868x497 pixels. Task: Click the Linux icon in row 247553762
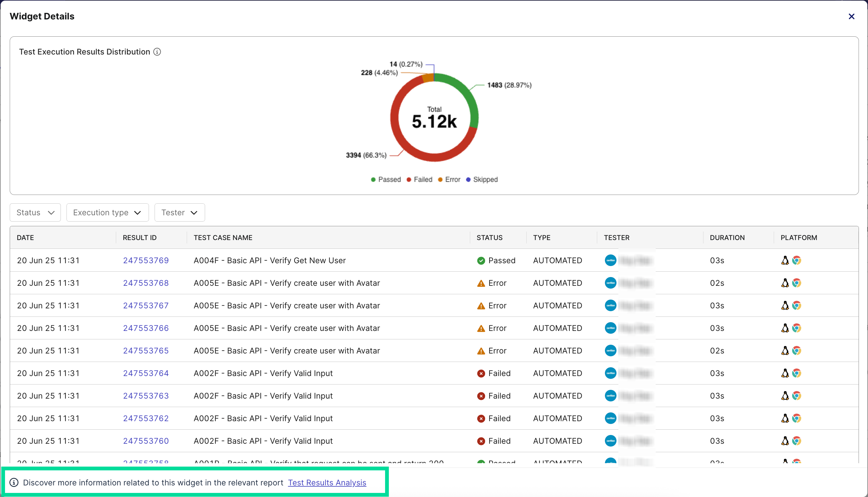[x=785, y=418]
